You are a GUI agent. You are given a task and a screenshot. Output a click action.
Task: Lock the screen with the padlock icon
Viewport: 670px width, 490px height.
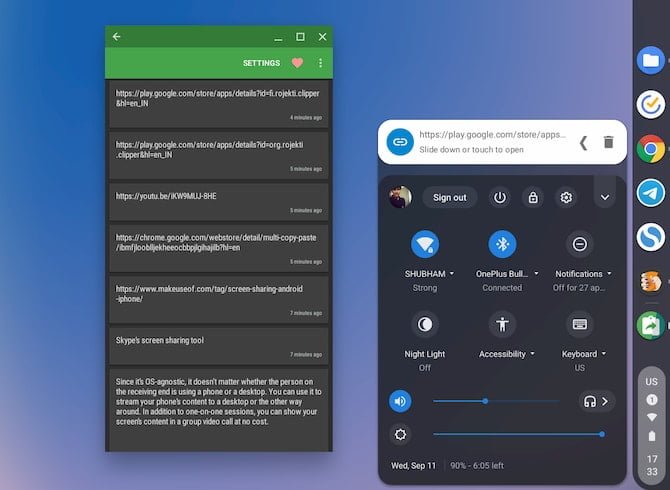(x=533, y=197)
